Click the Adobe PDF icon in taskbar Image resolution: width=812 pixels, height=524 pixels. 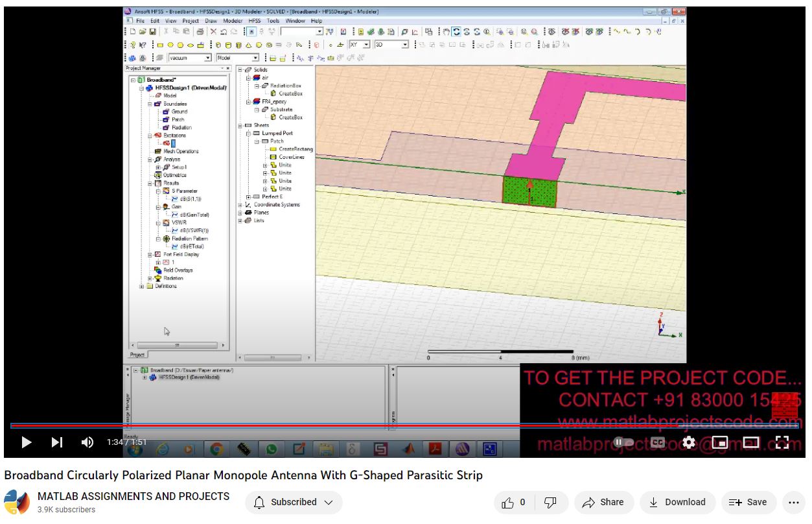435,448
